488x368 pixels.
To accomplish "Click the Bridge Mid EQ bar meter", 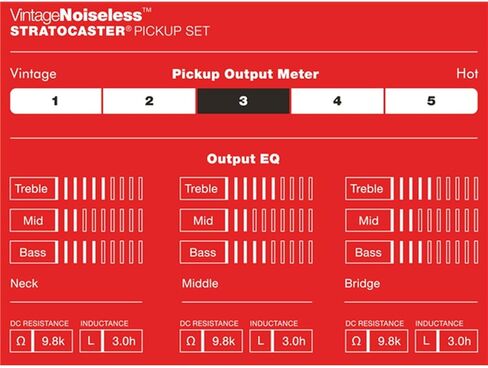I will 439,220.
